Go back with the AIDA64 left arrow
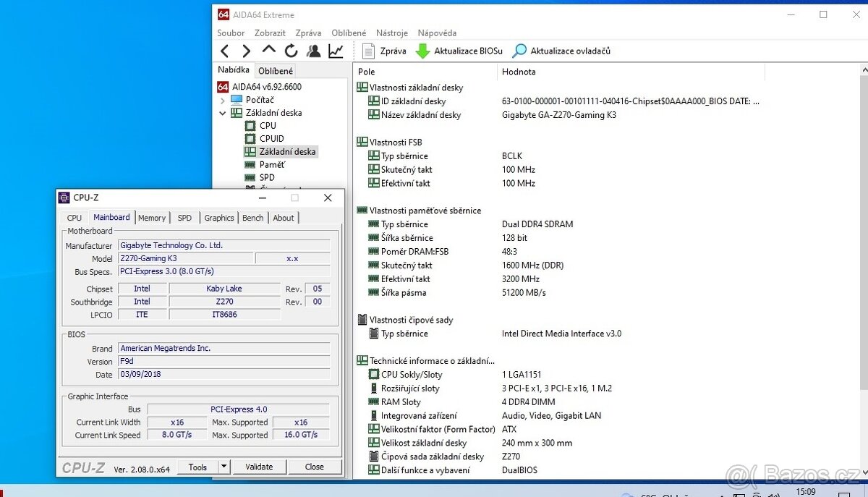Screen dimensions: 868x497 [x=225, y=51]
